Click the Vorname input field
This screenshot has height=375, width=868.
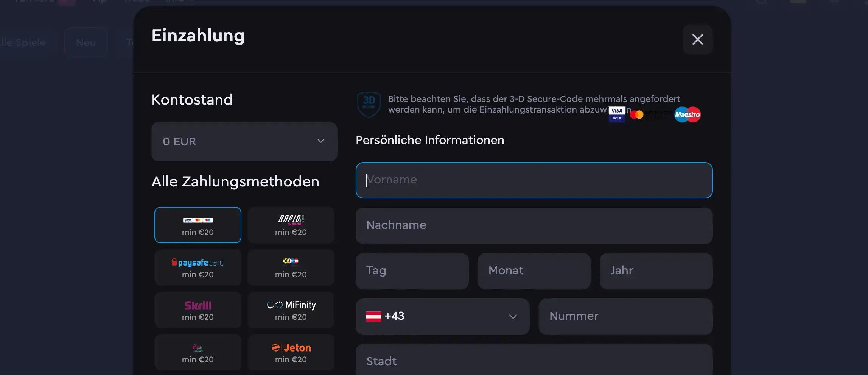point(534,180)
